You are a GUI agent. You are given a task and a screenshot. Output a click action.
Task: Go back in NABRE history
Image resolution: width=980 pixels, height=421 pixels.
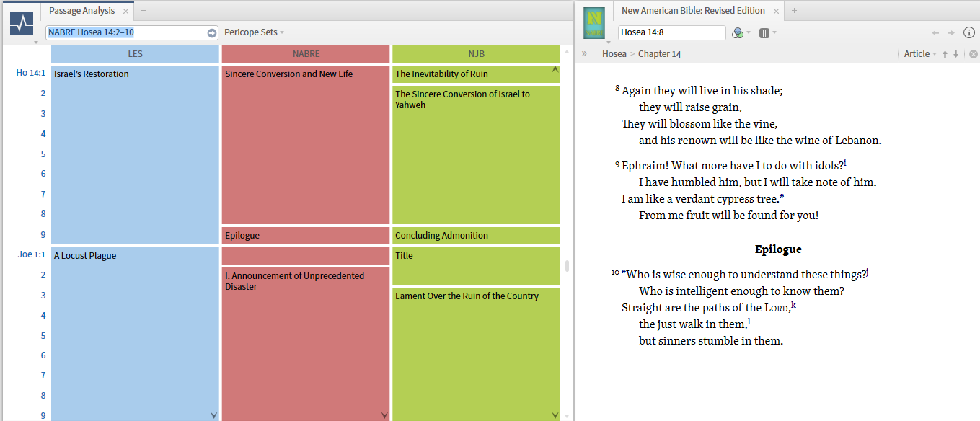(935, 32)
